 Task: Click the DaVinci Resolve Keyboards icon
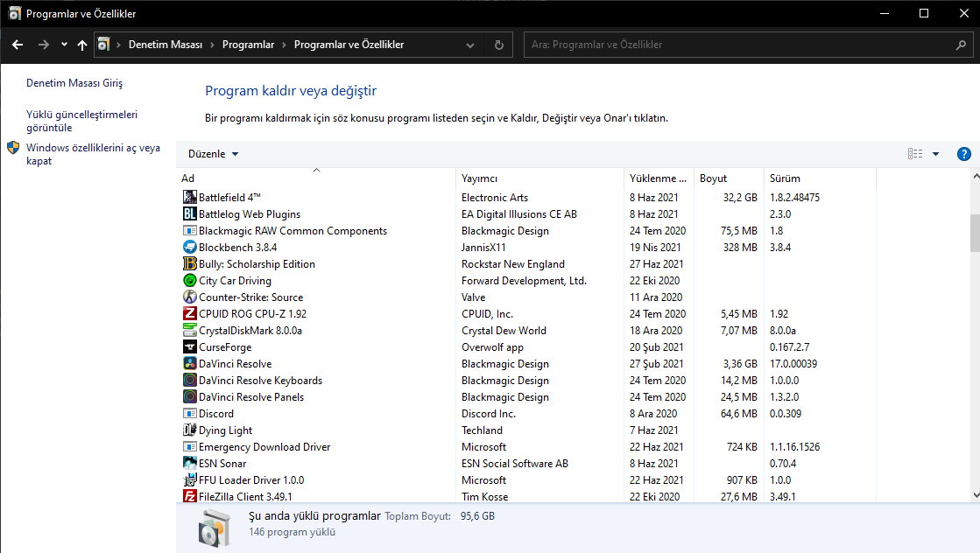pos(189,380)
